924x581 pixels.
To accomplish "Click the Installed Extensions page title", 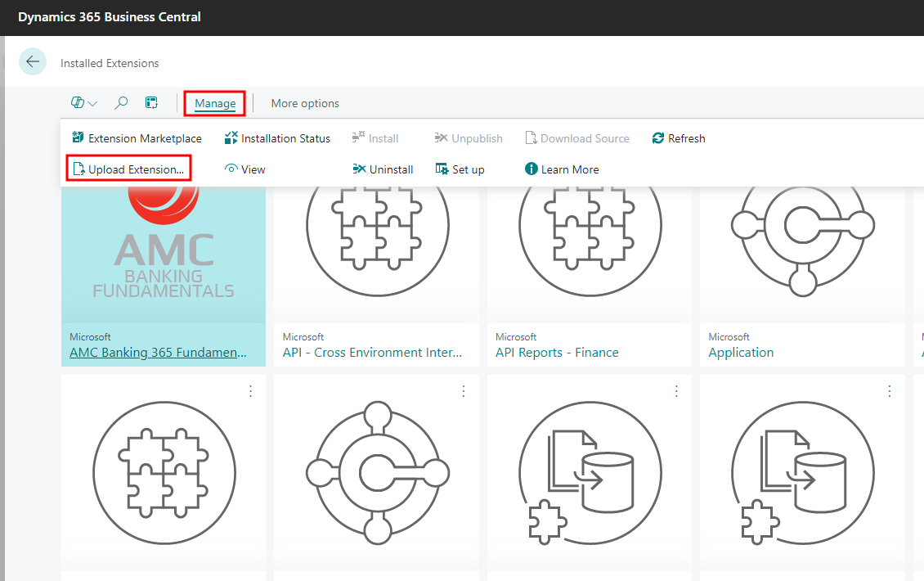I will tap(110, 63).
